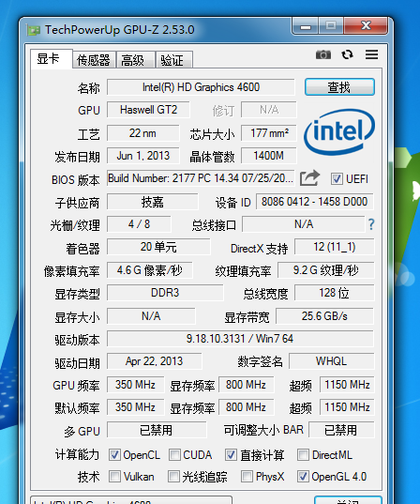Toggle the PhysX checkbox

click(x=247, y=477)
